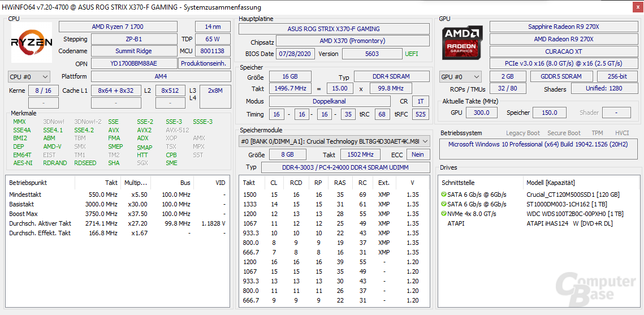
Task: Click the MCU value 8001138
Action: click(x=213, y=51)
